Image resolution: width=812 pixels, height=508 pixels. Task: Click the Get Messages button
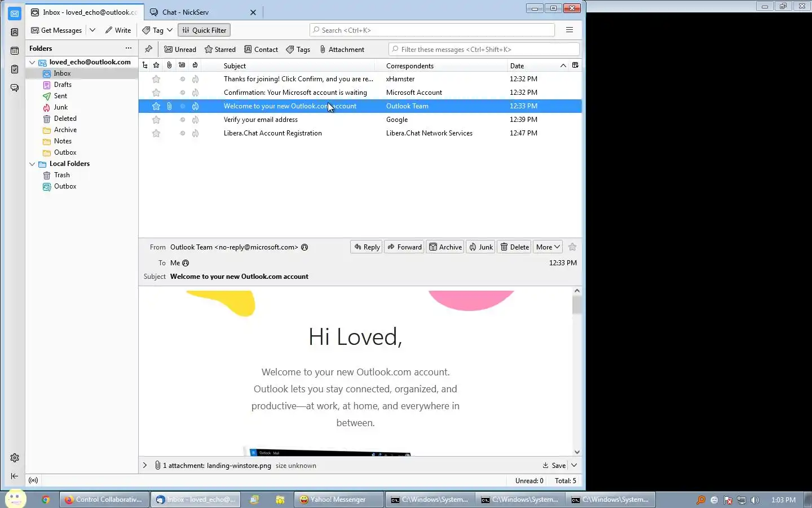point(56,30)
